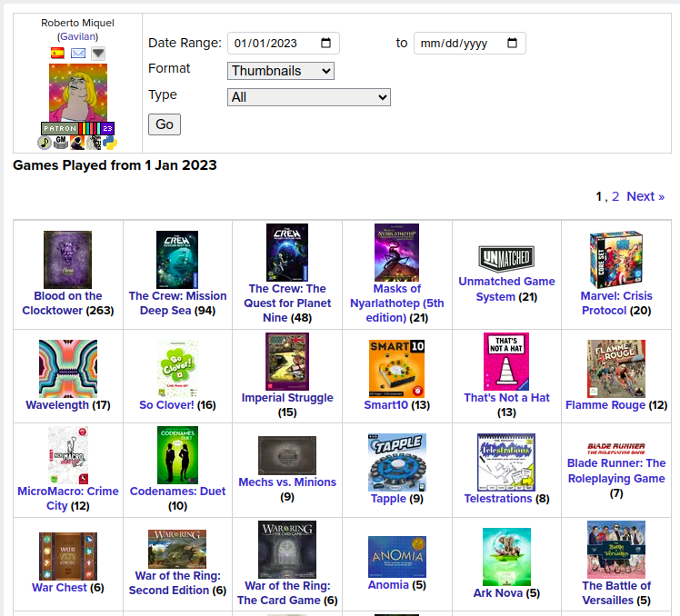Open Blood on the Clocktower thumbnail

point(67,260)
